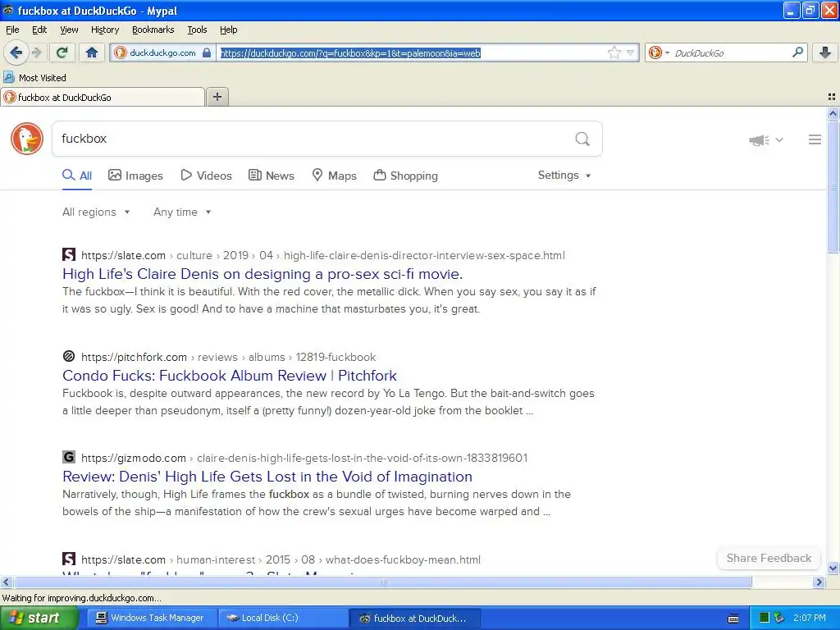The height and width of the screenshot is (630, 840).
Task: Click the padlock site identity icon
Action: click(x=206, y=52)
